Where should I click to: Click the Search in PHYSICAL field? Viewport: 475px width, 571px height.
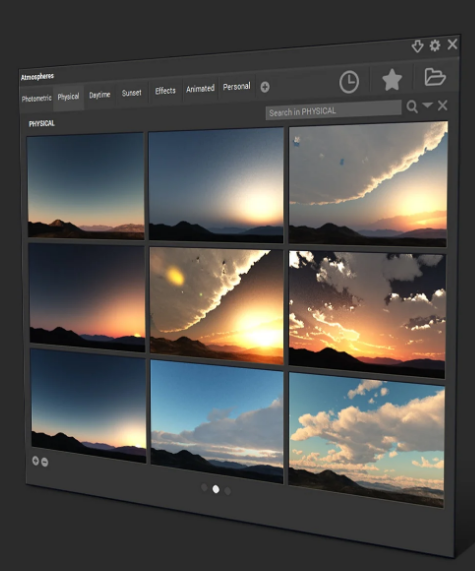click(x=333, y=110)
